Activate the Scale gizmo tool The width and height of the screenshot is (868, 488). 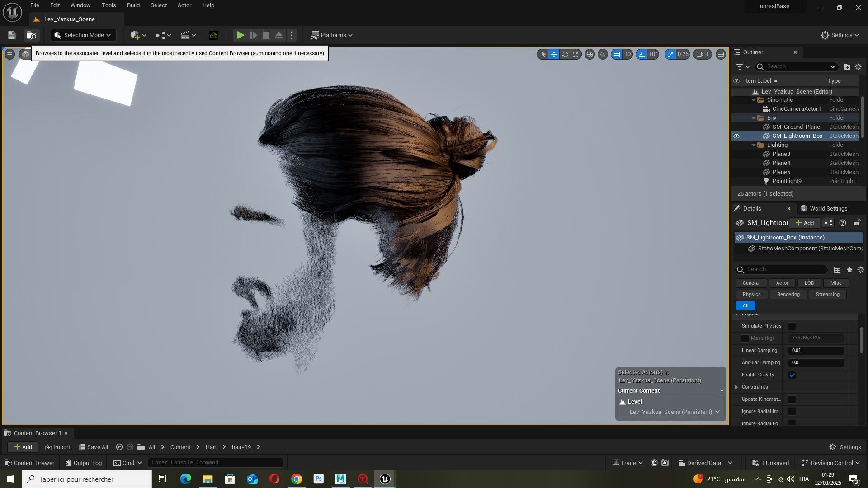(576, 54)
